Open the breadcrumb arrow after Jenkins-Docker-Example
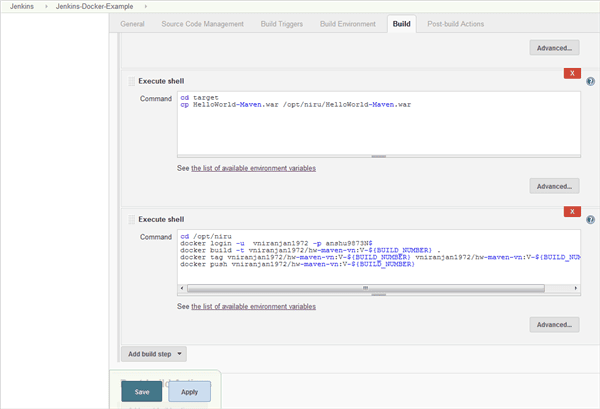Viewport: 600px width, 409px height. pyautogui.click(x=146, y=7)
